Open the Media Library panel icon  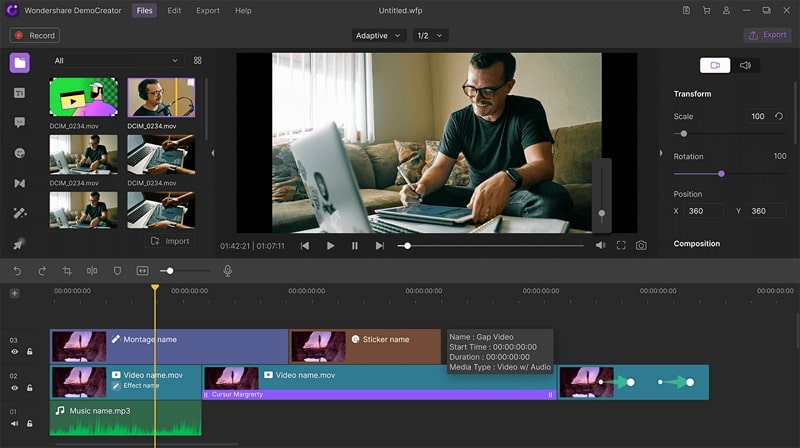coord(19,63)
